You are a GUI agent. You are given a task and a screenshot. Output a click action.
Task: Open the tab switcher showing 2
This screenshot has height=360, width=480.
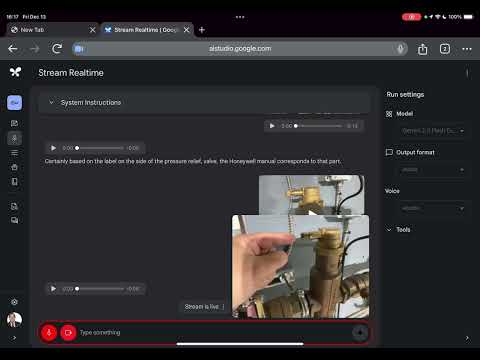pyautogui.click(x=445, y=49)
